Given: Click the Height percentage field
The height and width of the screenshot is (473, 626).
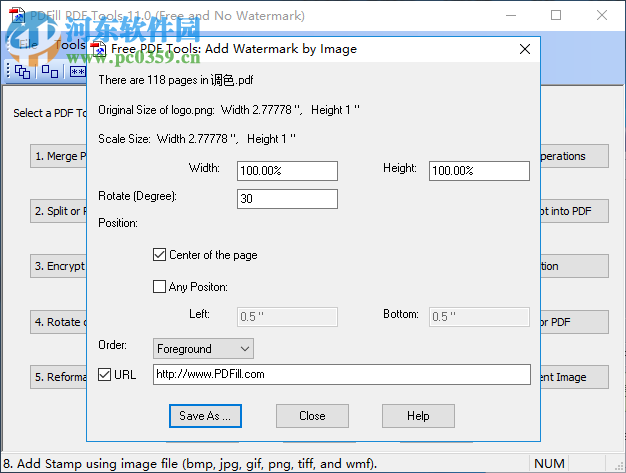Looking at the screenshot, I should (x=479, y=171).
